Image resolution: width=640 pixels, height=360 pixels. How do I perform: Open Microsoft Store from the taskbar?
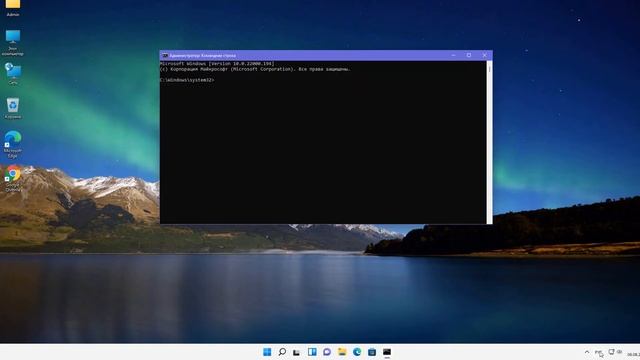(372, 352)
